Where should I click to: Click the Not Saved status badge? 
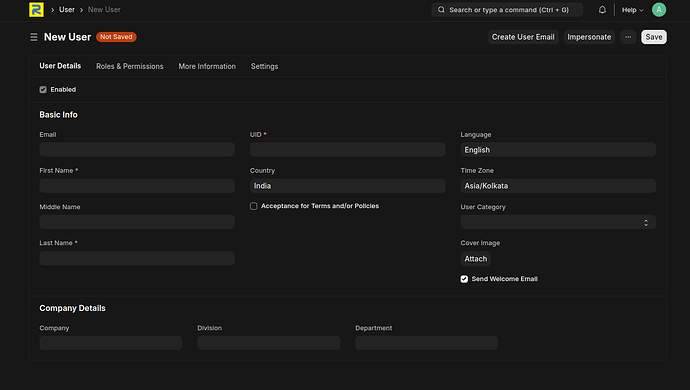(116, 37)
